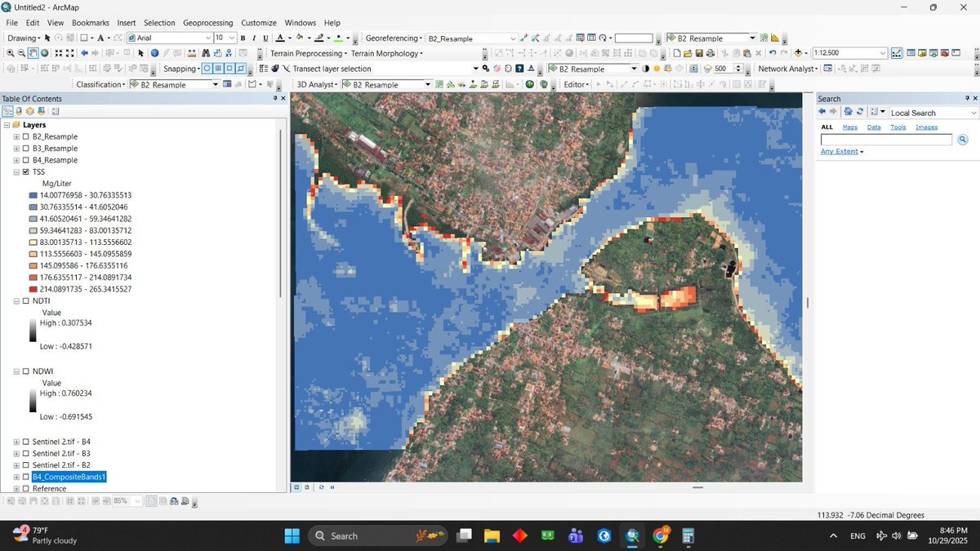This screenshot has width=980, height=551.
Task: Open the Find tool binoculars icon
Action: pos(206,53)
